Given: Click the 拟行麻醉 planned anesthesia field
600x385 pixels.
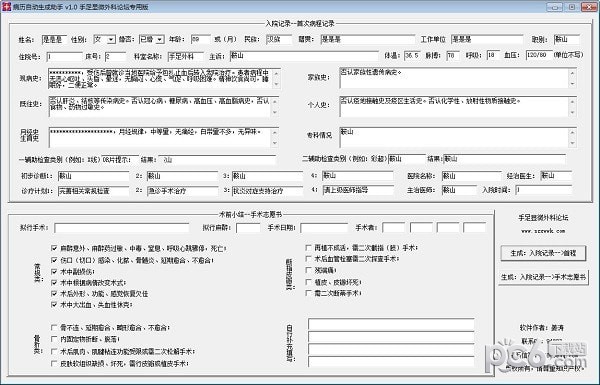Looking at the screenshot, I should click(248, 228).
